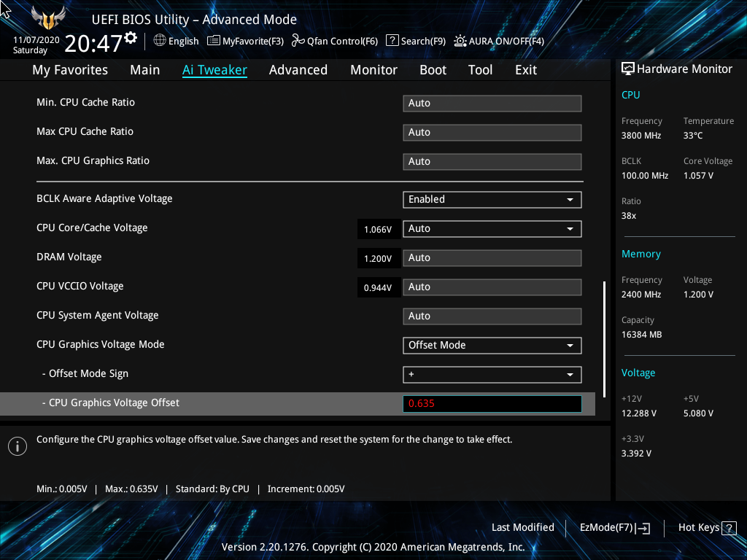
Task: Click CPU Graphics Voltage Offset field
Action: tap(492, 403)
